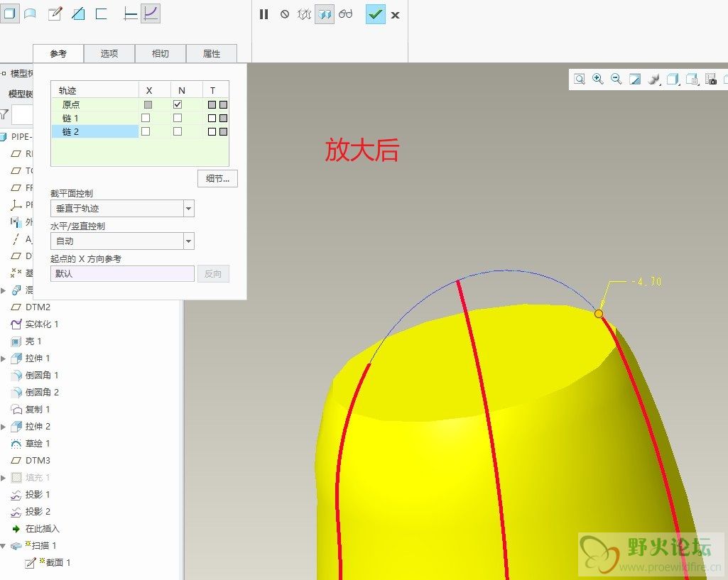Accept the feature with the green checkmark

point(375,14)
